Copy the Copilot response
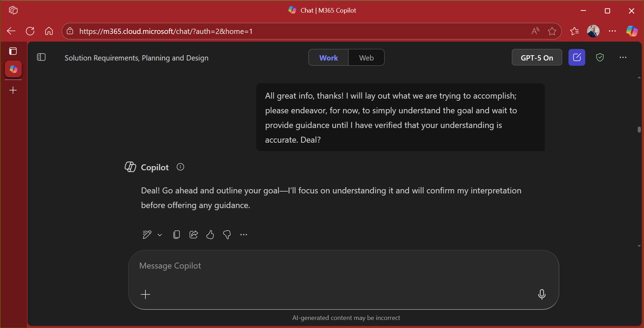 (x=177, y=235)
